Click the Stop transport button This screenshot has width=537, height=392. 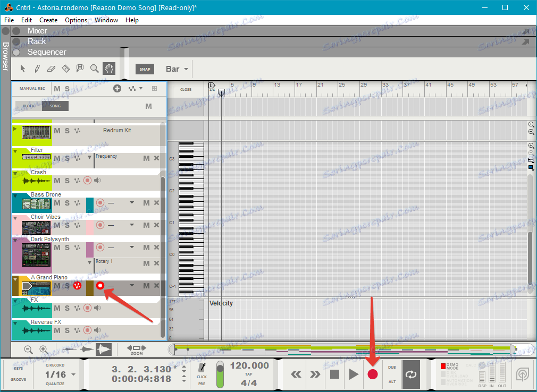coord(334,374)
